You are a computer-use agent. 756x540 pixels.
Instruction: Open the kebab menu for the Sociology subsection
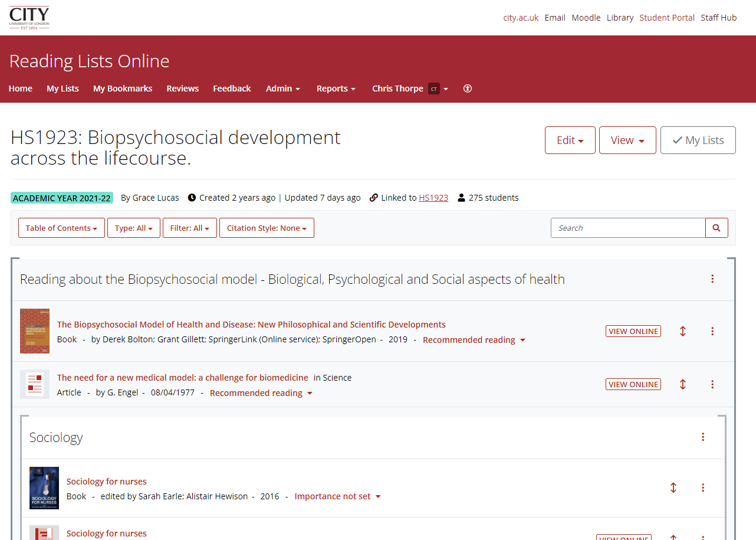[703, 437]
